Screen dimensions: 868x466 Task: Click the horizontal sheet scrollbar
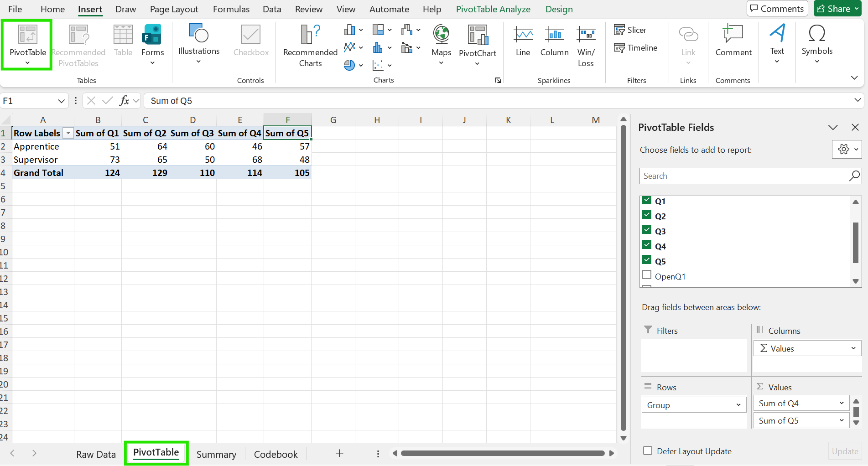click(x=503, y=453)
